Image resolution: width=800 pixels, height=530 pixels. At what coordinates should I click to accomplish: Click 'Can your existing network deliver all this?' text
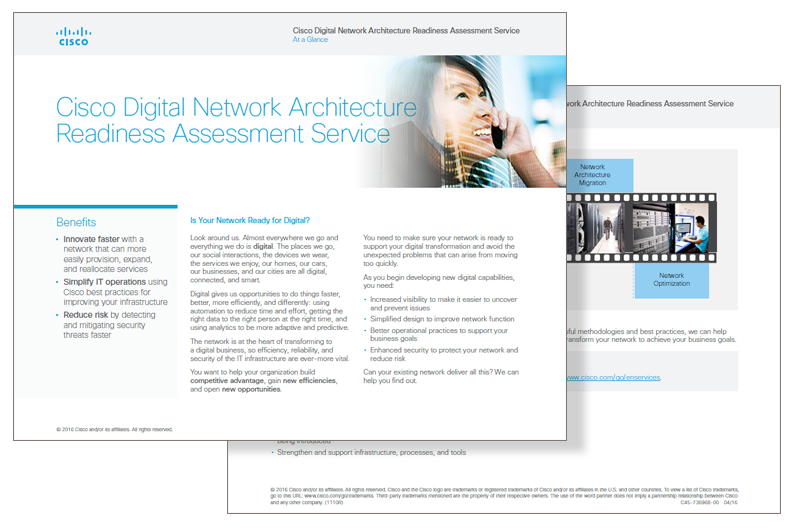coord(441,376)
